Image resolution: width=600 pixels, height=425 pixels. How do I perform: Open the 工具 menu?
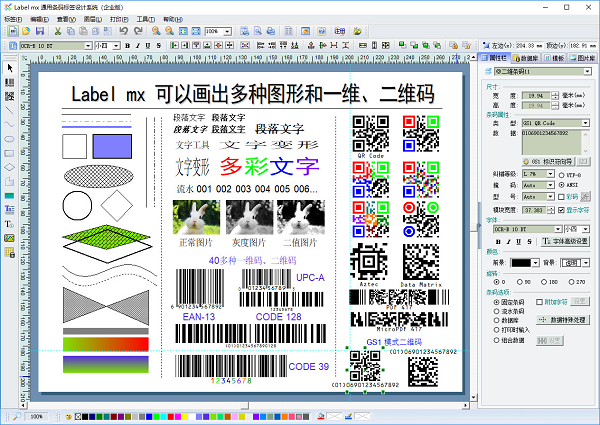[144, 18]
